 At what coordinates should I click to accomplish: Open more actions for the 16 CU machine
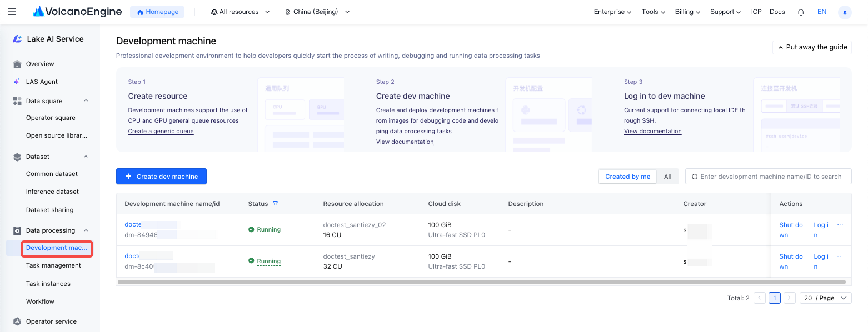tap(840, 225)
